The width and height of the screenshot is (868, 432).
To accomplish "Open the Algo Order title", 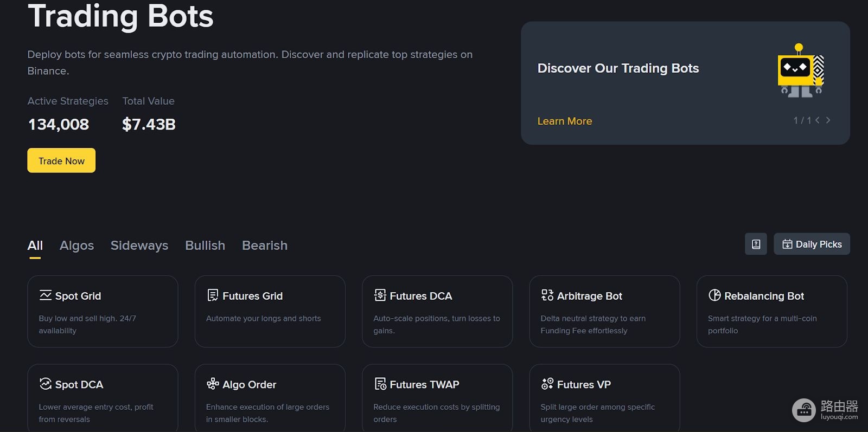I will point(250,384).
